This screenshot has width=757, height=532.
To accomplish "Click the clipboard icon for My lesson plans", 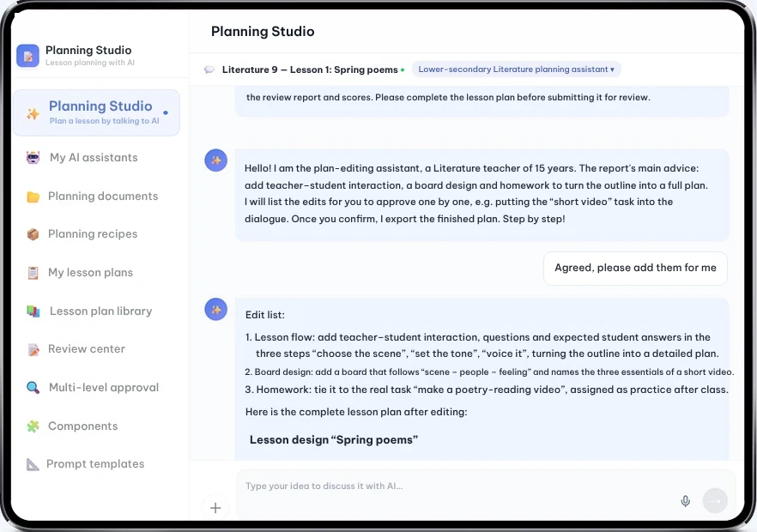I will (33, 273).
